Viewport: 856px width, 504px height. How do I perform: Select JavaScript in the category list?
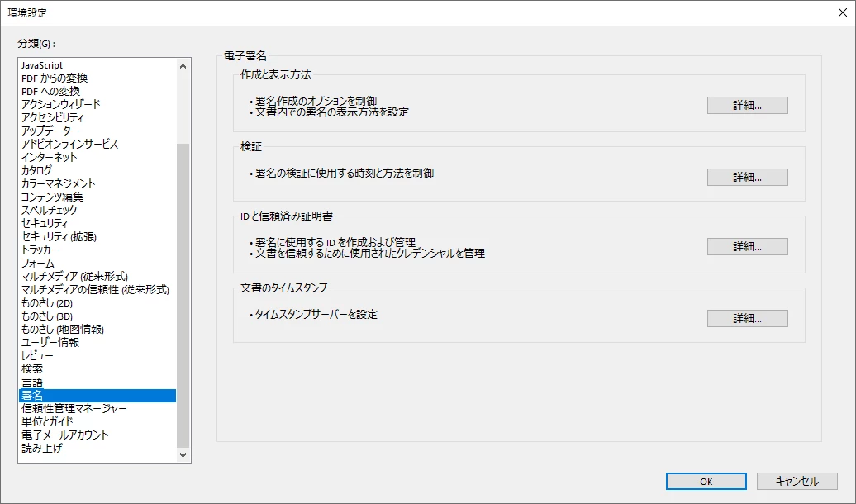tap(97, 65)
